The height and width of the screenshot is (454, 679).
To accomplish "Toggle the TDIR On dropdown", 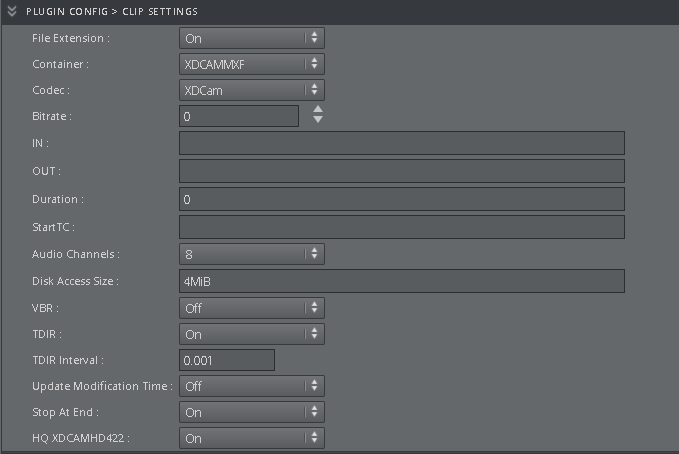I will 252,334.
